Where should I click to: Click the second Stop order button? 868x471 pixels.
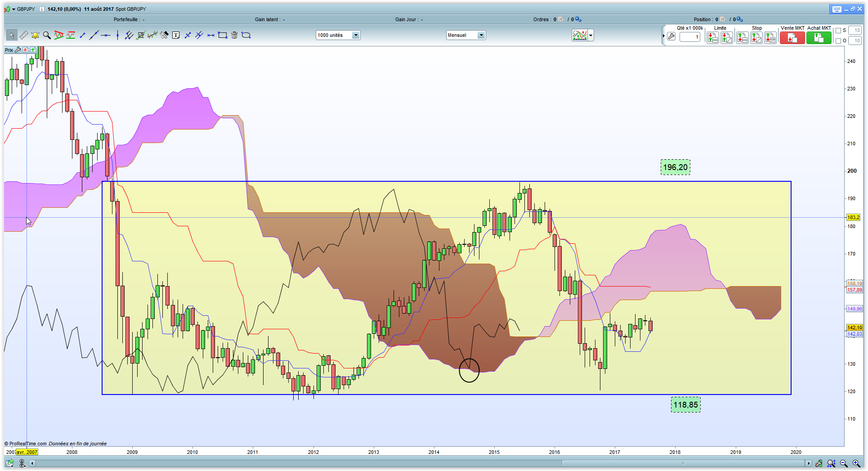[756, 38]
